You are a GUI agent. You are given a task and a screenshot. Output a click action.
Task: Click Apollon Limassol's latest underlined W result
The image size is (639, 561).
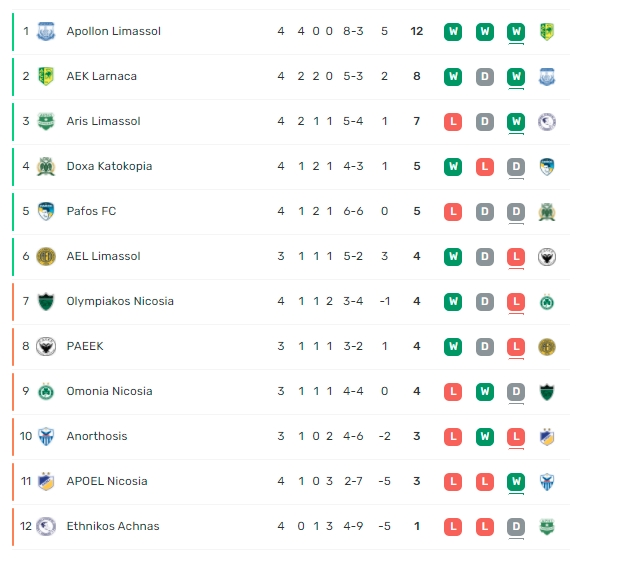[x=516, y=32]
